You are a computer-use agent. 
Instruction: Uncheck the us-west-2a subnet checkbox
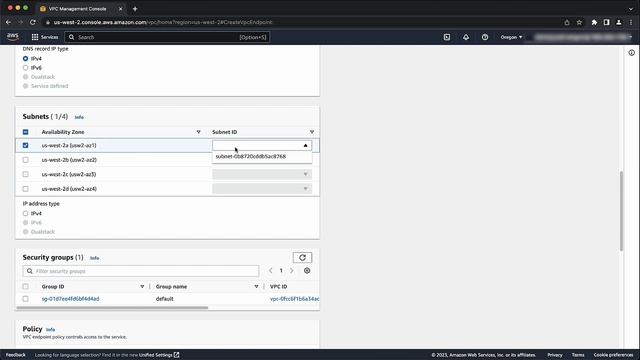(x=25, y=145)
